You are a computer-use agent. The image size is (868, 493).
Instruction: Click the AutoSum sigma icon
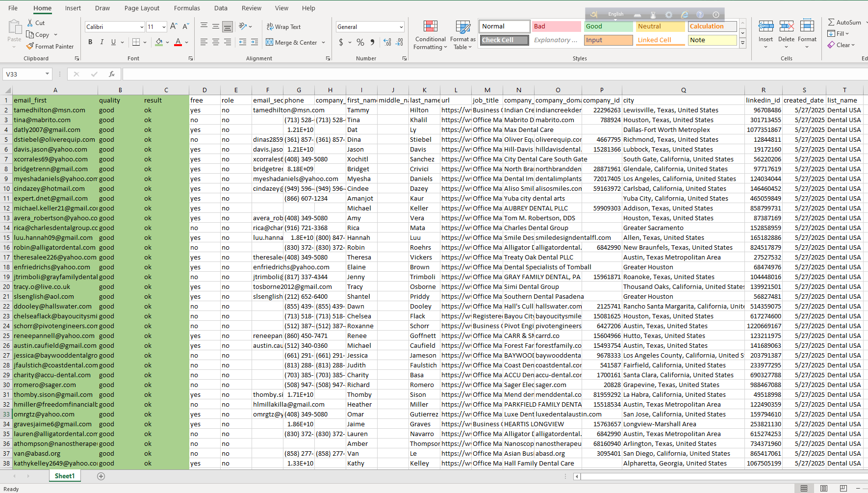831,22
